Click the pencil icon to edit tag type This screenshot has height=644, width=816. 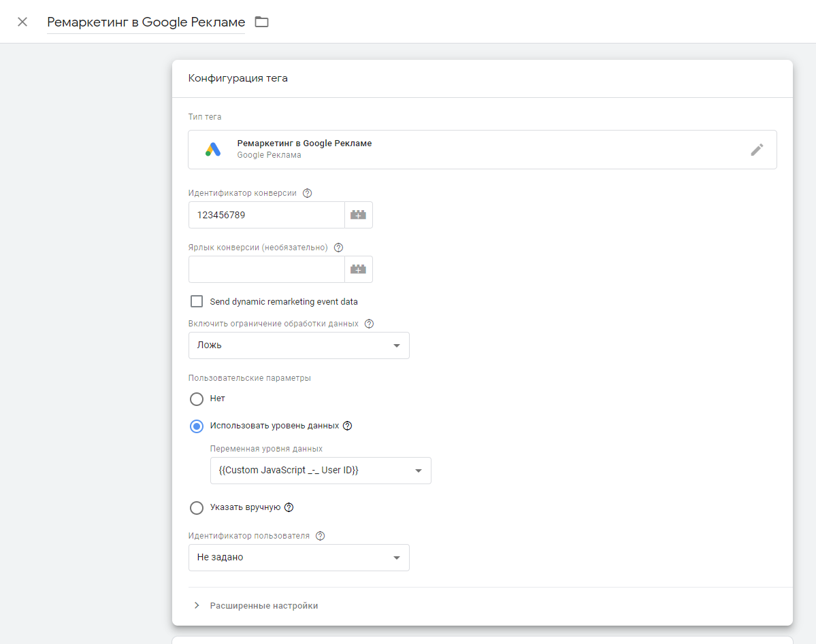click(757, 150)
